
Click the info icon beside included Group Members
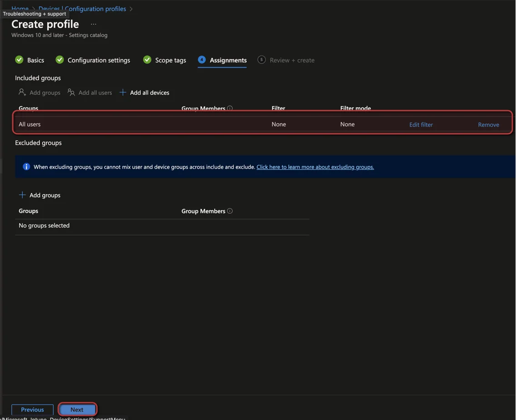[230, 108]
